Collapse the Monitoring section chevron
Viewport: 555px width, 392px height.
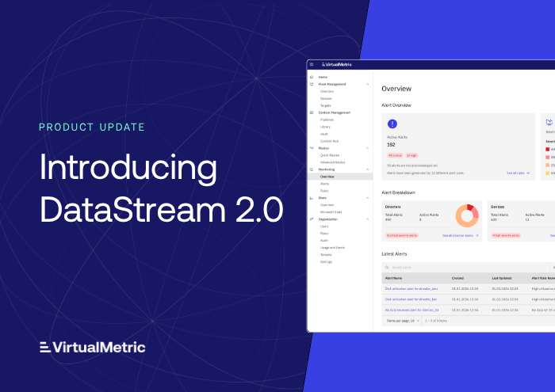[367, 169]
